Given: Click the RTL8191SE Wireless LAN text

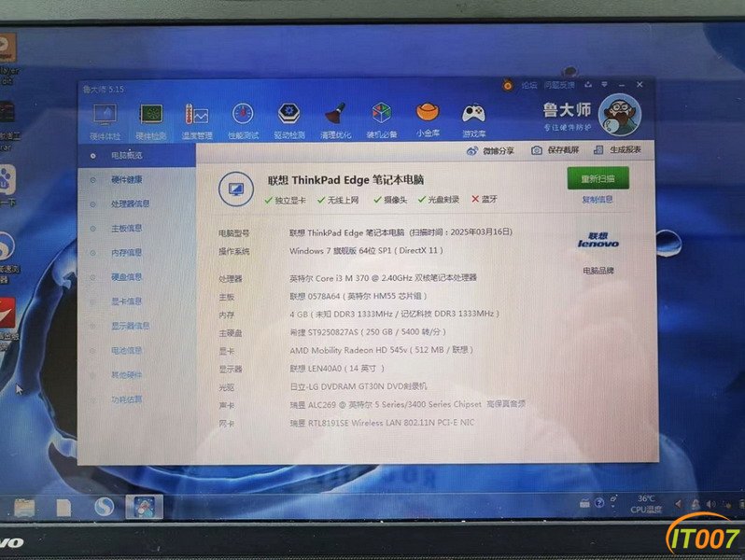Looking at the screenshot, I should [x=382, y=423].
